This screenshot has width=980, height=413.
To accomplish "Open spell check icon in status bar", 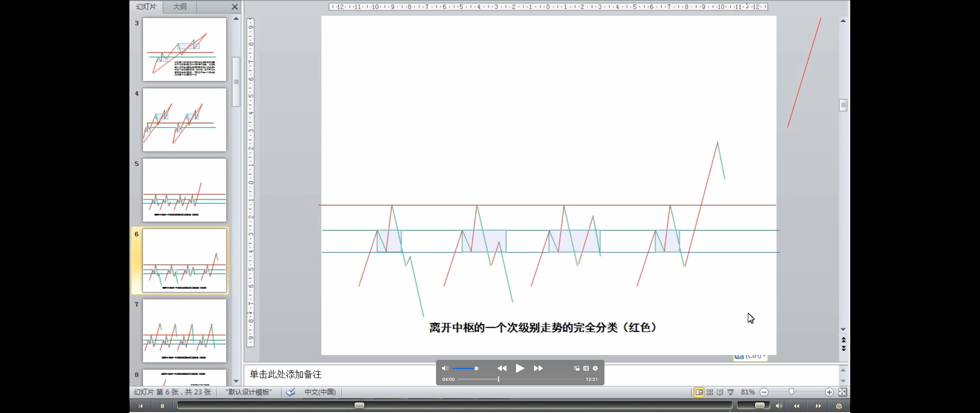I will click(x=291, y=392).
